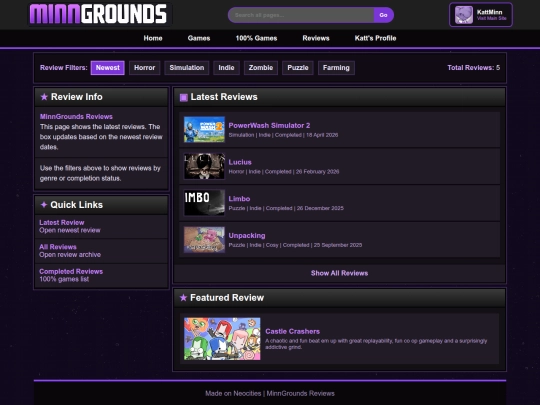
Task: Open the Completed Reviews quick link
Action: point(71,271)
